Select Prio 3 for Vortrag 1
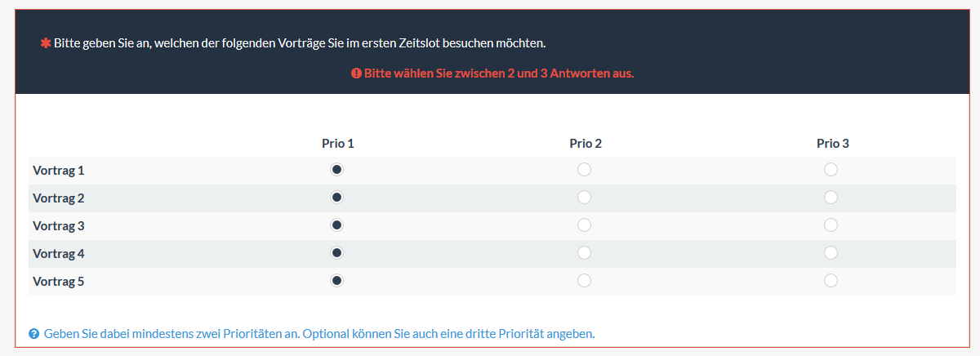 pos(831,170)
